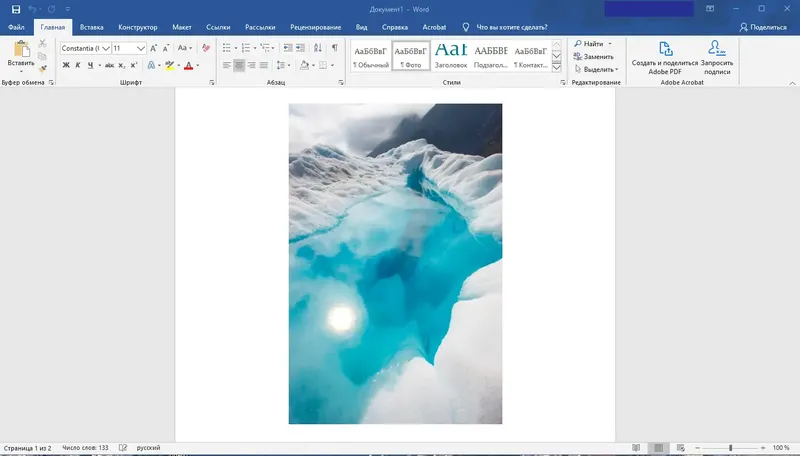This screenshot has width=800, height=456.
Task: Justify paragraph text
Action: click(264, 65)
